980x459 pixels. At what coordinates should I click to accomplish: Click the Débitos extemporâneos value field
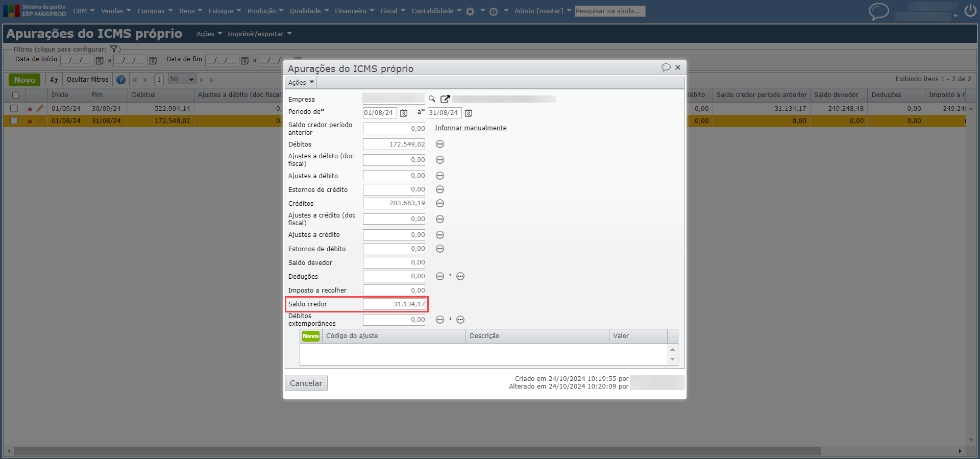tap(394, 320)
